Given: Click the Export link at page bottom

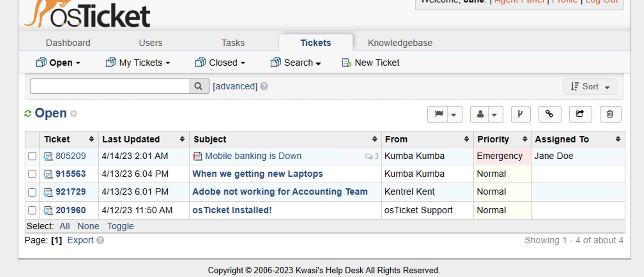Looking at the screenshot, I should 80,240.
